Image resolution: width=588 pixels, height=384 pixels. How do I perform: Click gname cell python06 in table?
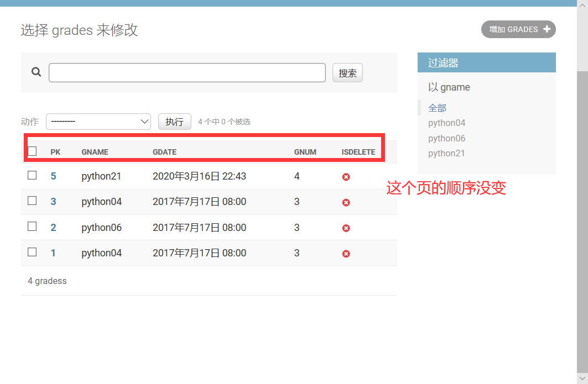point(101,228)
